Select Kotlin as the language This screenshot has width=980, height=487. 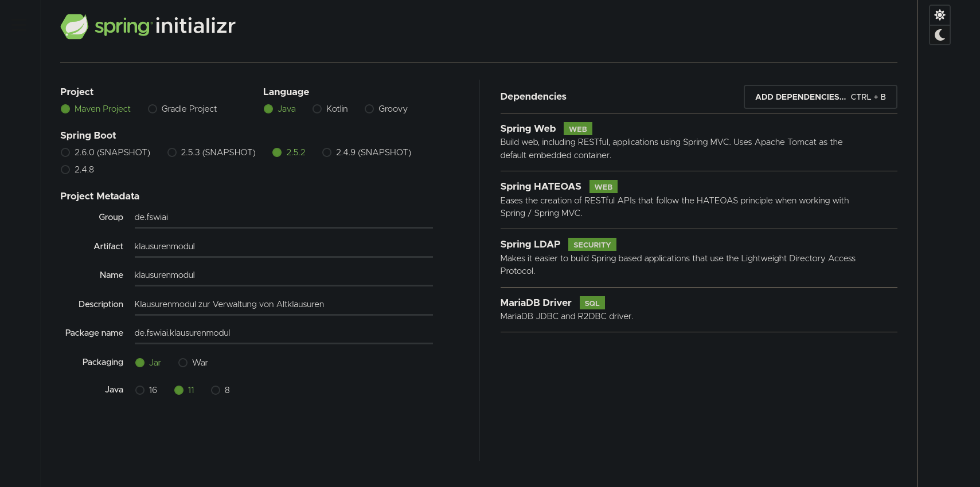click(317, 109)
